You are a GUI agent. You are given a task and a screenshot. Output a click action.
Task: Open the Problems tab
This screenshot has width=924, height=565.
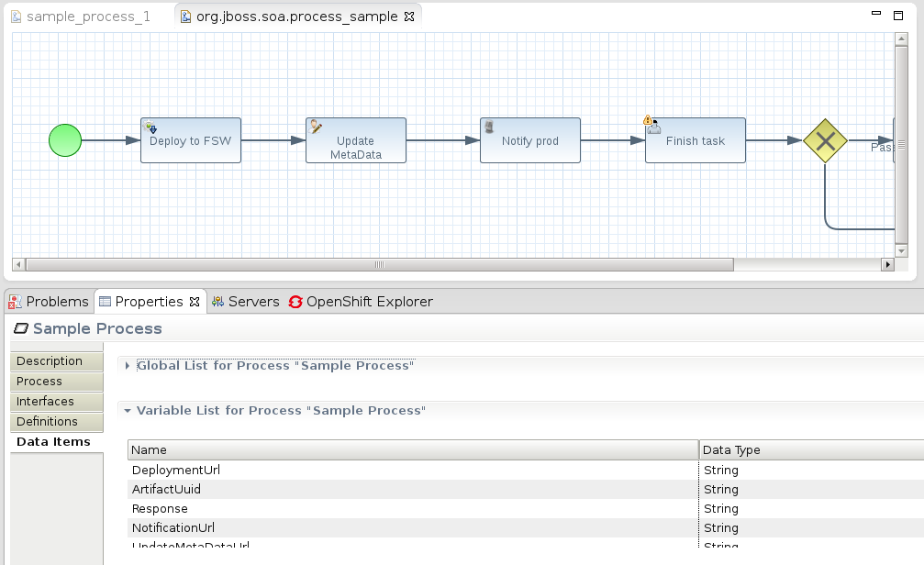49,302
